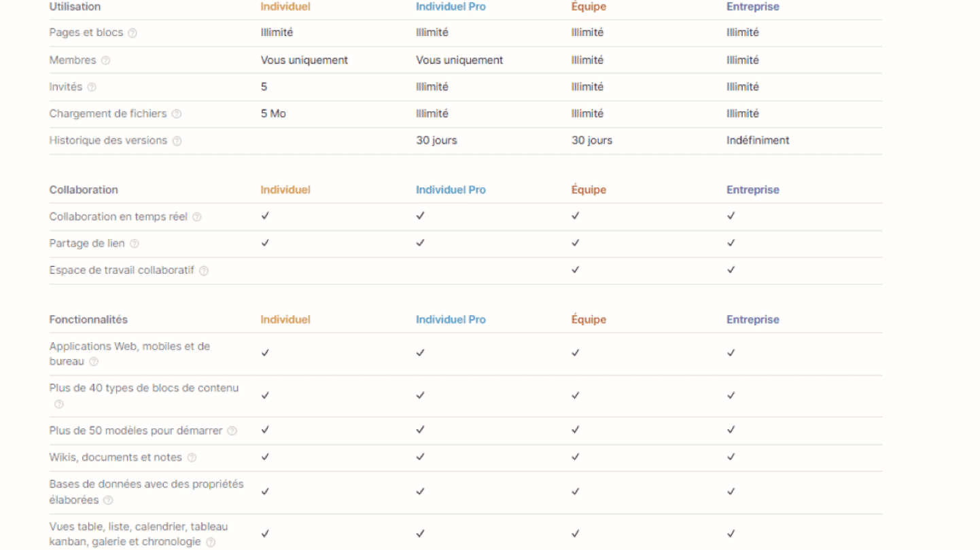
Task: Click Entreprise header in the Utilisation section
Action: click(x=753, y=7)
